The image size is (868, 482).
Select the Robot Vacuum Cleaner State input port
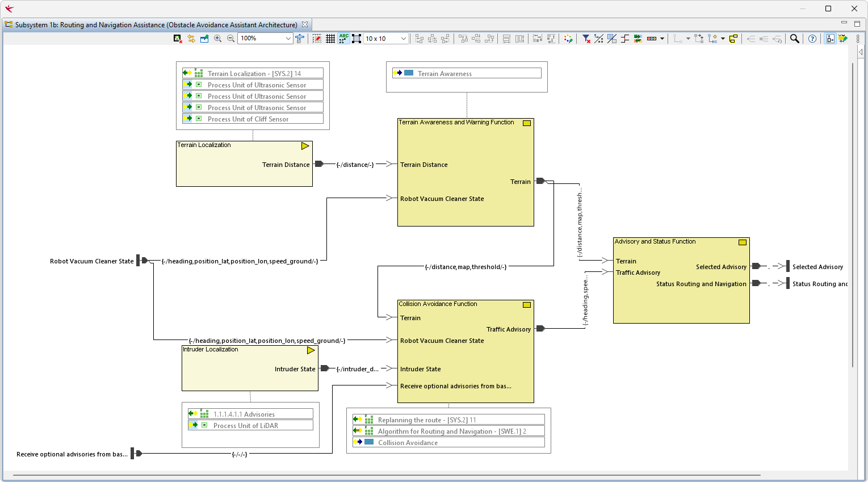[x=142, y=261]
